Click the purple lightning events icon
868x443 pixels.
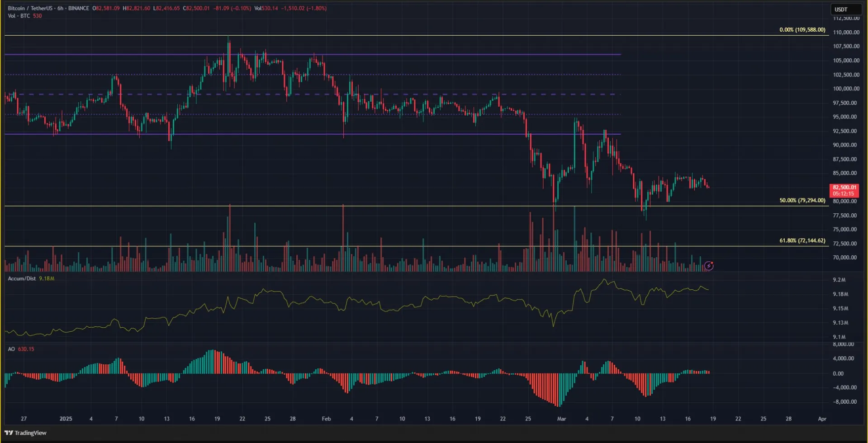(709, 266)
